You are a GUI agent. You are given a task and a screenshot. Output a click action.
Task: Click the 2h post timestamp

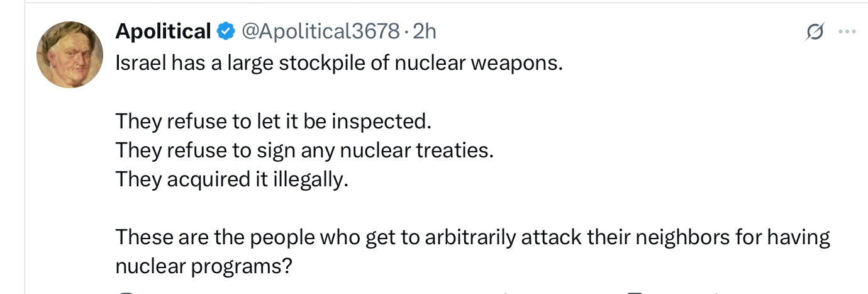click(x=425, y=31)
